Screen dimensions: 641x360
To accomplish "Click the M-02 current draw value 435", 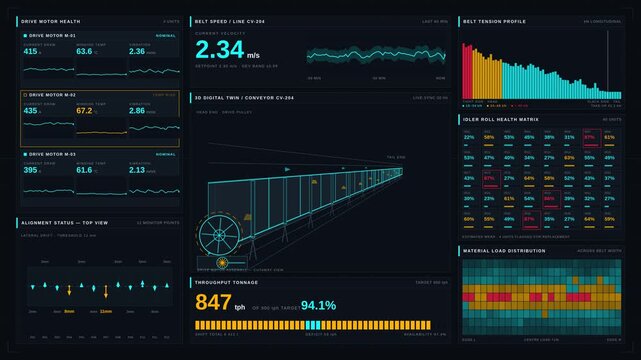I will click(30, 111).
